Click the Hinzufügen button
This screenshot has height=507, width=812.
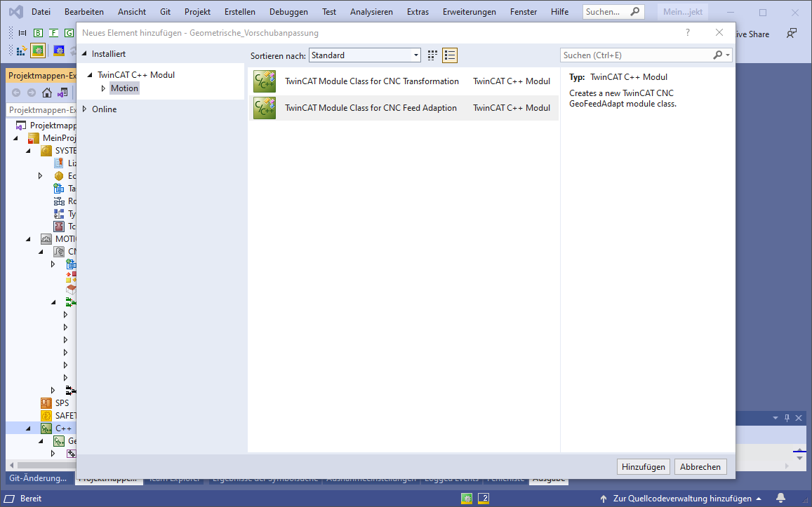644,466
